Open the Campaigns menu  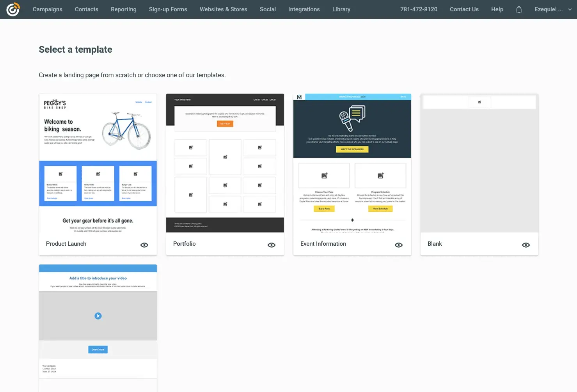pyautogui.click(x=47, y=9)
